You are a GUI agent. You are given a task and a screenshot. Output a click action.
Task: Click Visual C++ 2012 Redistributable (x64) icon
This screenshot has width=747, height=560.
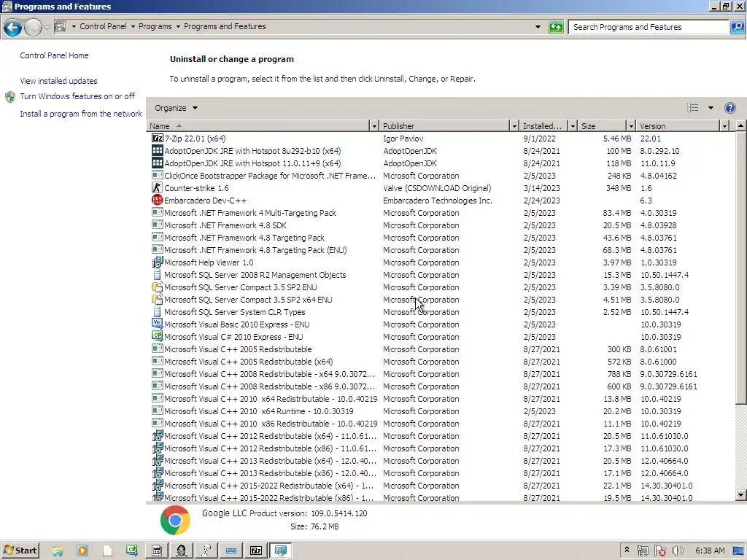point(158,435)
